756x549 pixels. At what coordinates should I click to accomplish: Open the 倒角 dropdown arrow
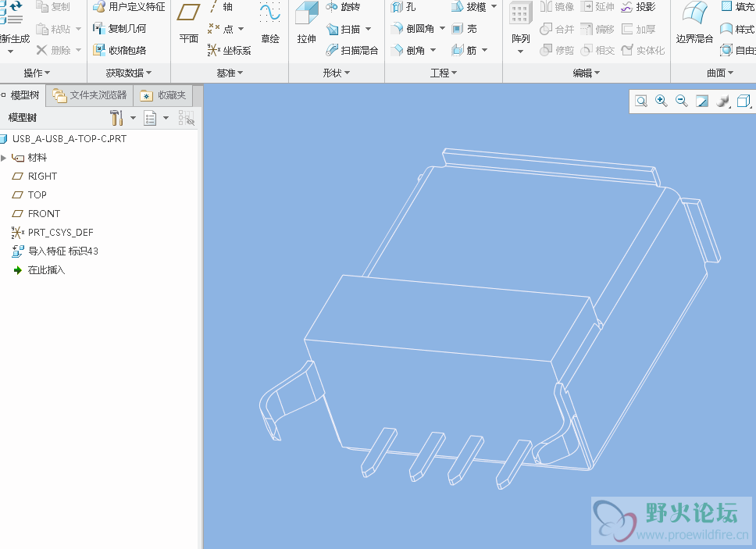(433, 50)
